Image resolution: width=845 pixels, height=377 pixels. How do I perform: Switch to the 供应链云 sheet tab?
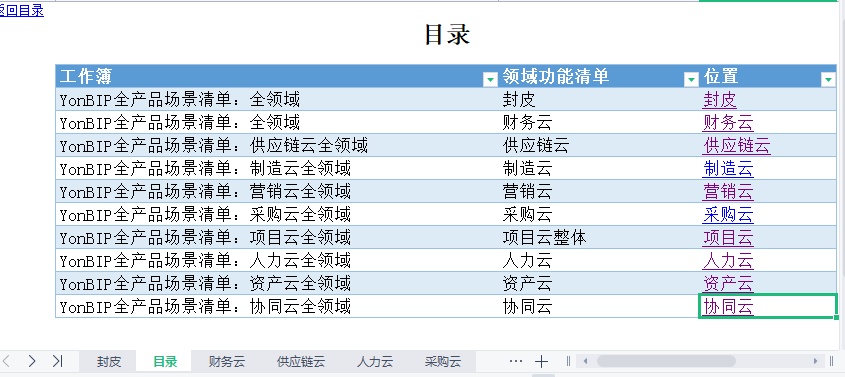pyautogui.click(x=301, y=361)
